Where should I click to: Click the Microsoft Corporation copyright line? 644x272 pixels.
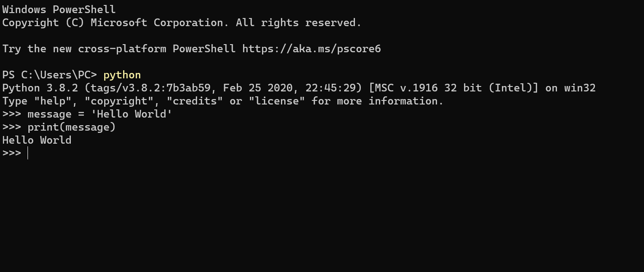[182, 23]
